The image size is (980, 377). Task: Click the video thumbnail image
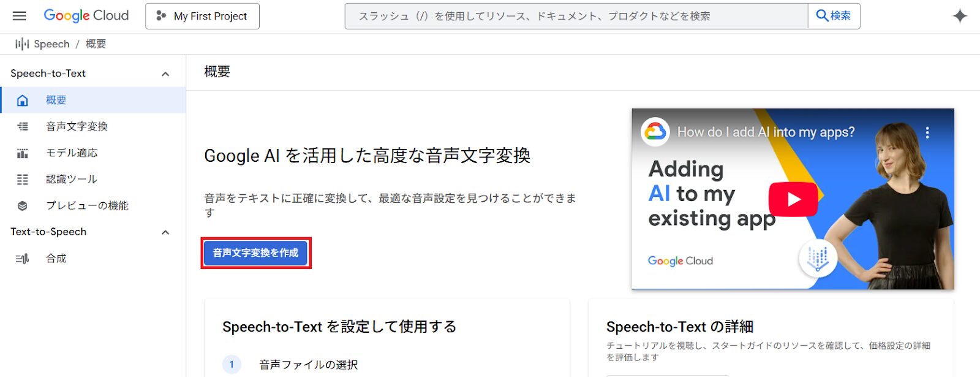point(793,199)
